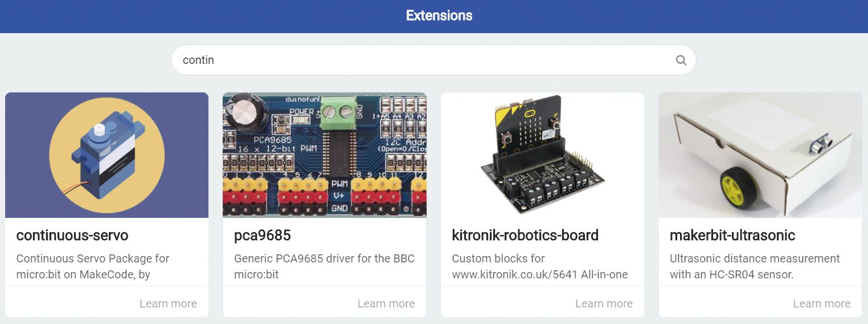868x324 pixels.
Task: Open the makerbit-ultrasonic robot car image
Action: pyautogui.click(x=760, y=155)
